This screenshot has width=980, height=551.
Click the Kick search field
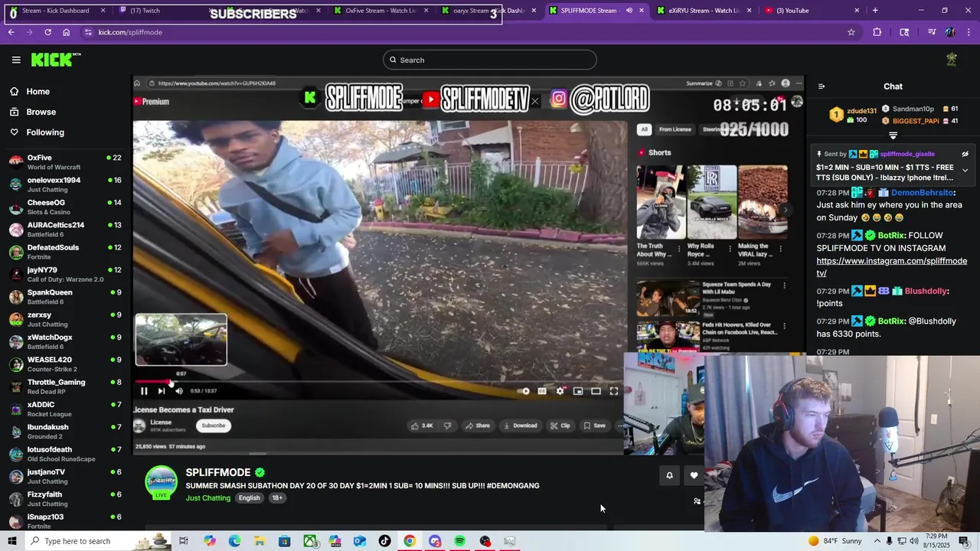[x=490, y=60]
